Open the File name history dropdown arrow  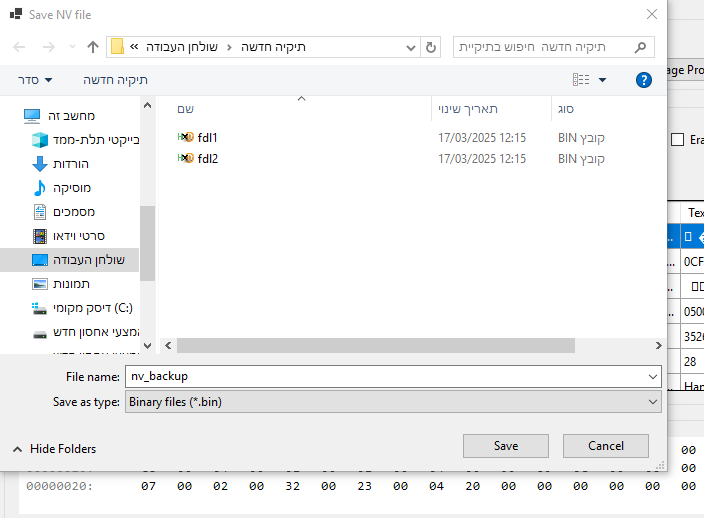point(653,376)
